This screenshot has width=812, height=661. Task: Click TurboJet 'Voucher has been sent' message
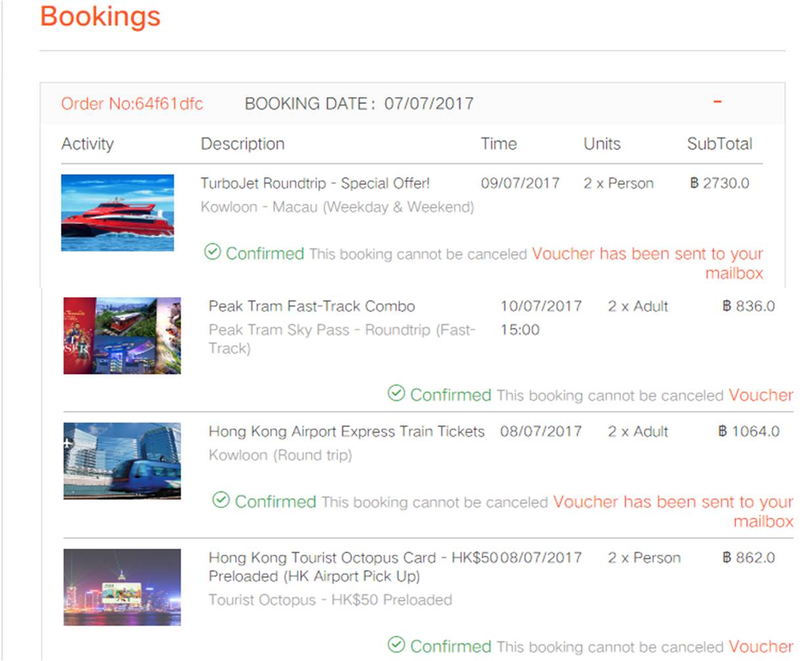tap(648, 263)
